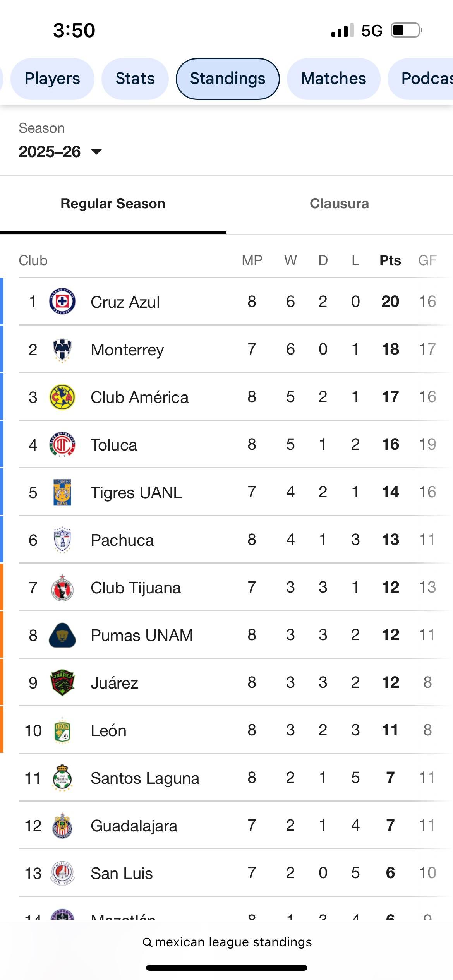Image resolution: width=453 pixels, height=980 pixels.
Task: Tap the search magnifier icon
Action: point(147,942)
